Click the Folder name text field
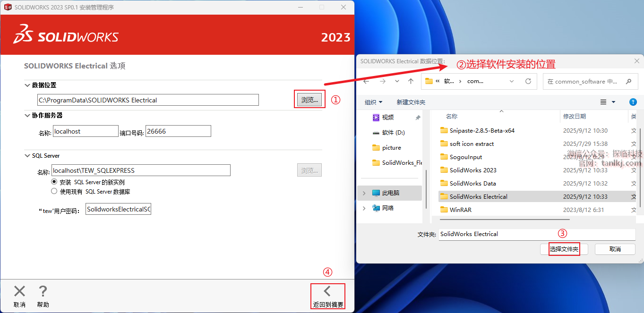This screenshot has height=313, width=644. pyautogui.click(x=537, y=234)
